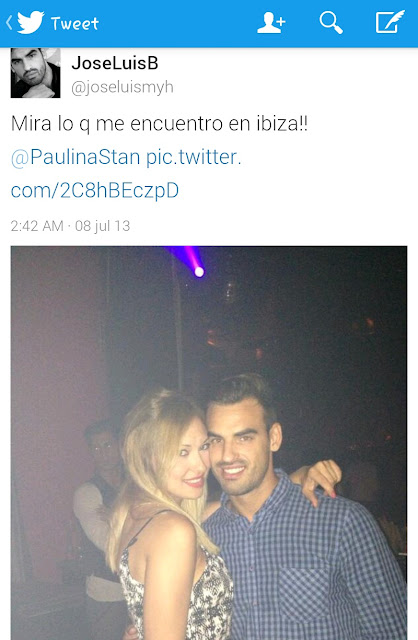418x640 pixels.
Task: Select the tweet text about ibiza
Action: click(x=159, y=123)
